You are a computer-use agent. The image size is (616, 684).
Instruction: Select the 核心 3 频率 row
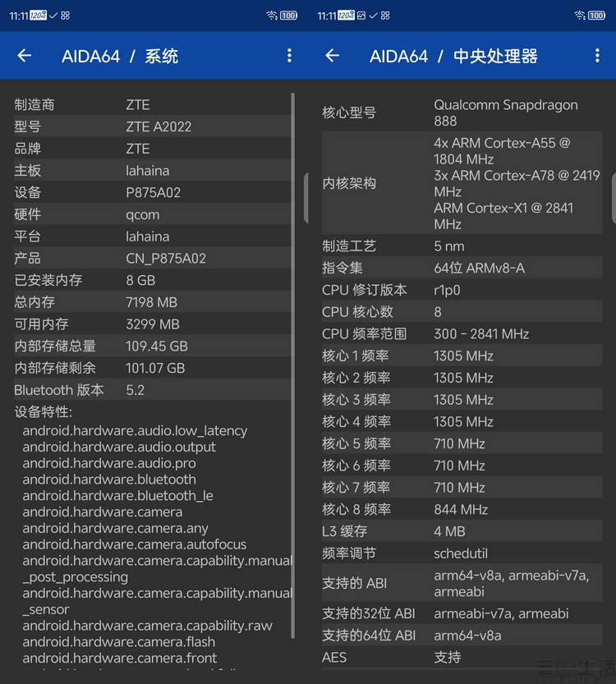pyautogui.click(x=462, y=400)
